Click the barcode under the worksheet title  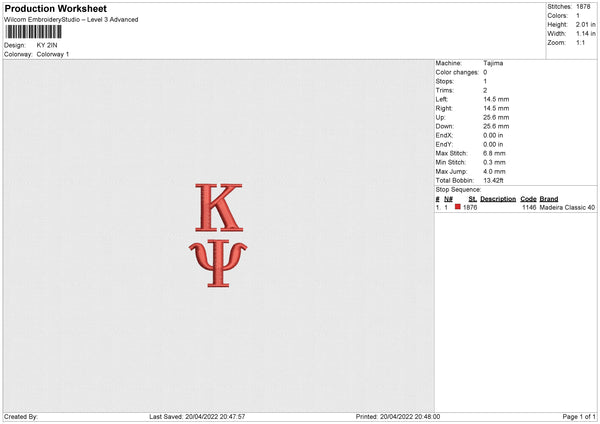(33, 32)
